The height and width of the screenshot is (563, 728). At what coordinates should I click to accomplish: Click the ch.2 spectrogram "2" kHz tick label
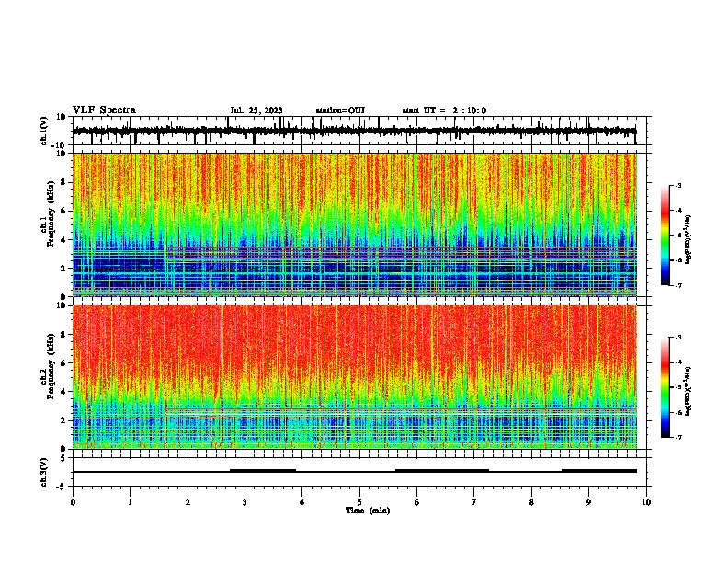pyautogui.click(x=63, y=420)
